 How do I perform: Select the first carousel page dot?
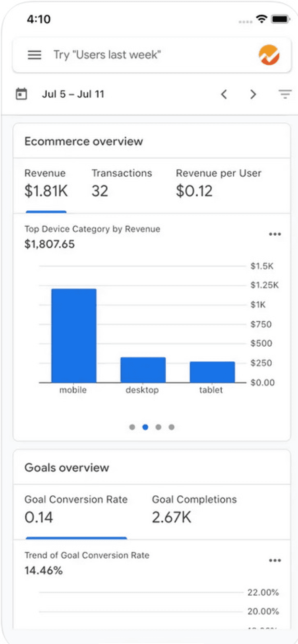[132, 427]
